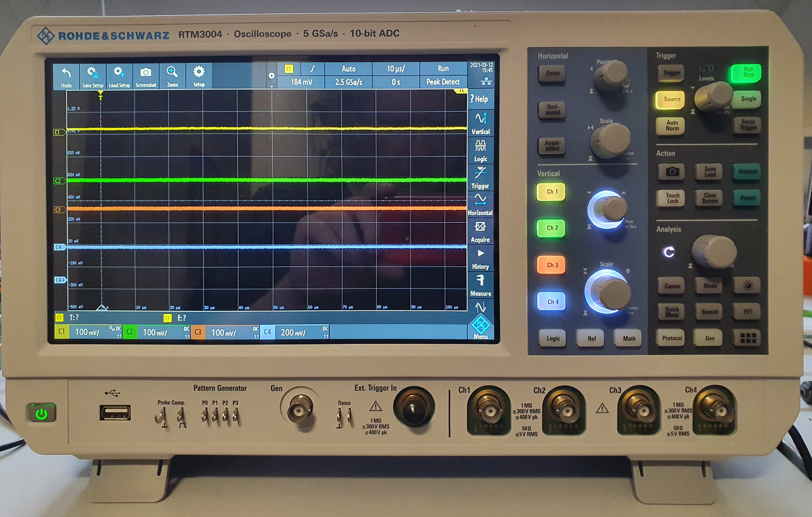Switch trigger mode with the Auto Norm key

672,125
